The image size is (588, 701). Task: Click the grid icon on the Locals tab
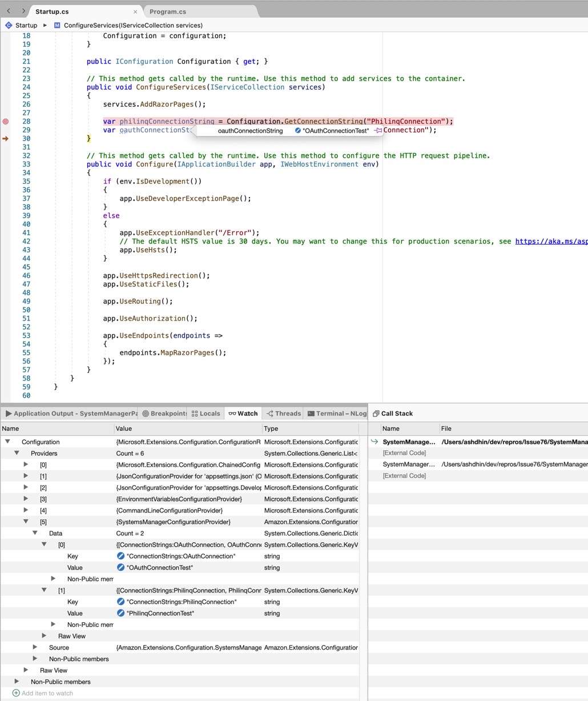[194, 413]
